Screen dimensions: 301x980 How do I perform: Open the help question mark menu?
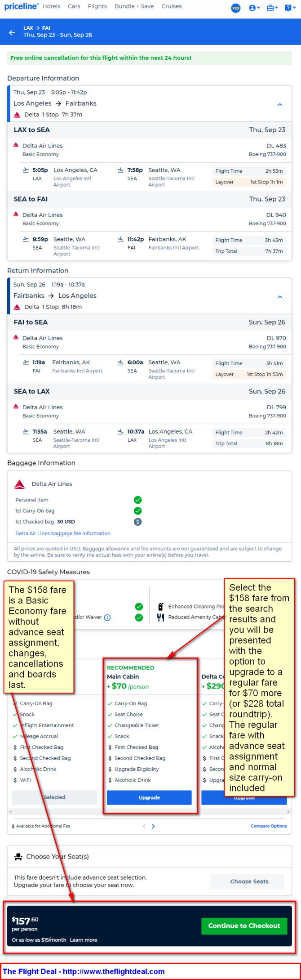(x=290, y=8)
